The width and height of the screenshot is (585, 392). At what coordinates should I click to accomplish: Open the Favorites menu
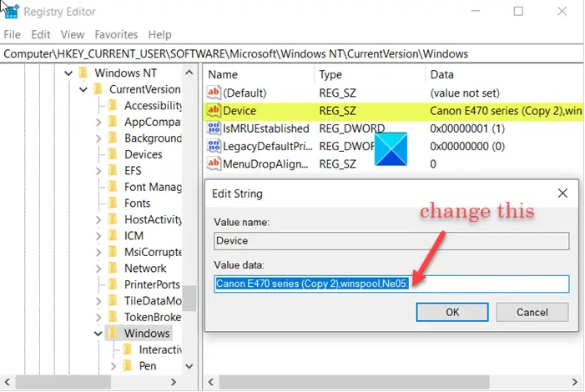[x=116, y=35]
